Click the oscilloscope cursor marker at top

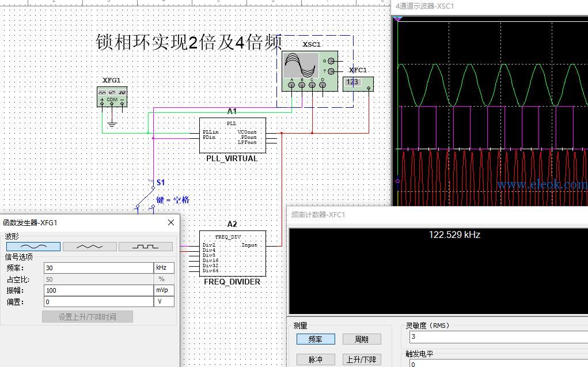point(397,18)
